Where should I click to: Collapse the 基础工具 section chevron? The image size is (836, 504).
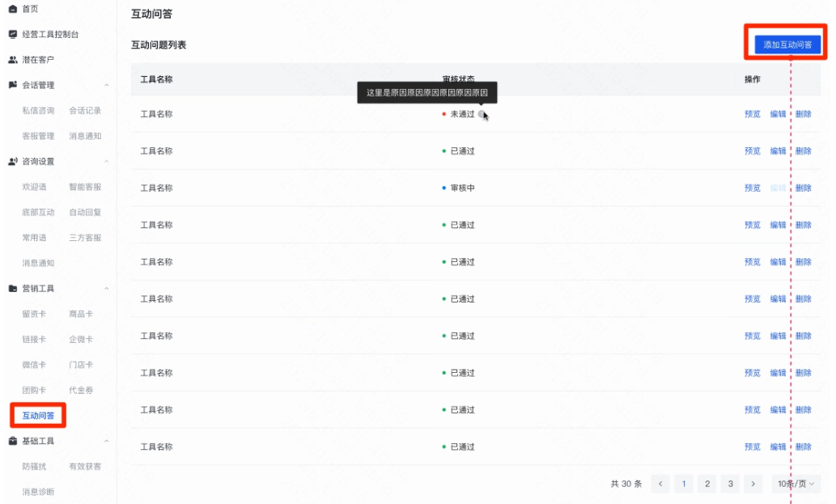(x=107, y=441)
